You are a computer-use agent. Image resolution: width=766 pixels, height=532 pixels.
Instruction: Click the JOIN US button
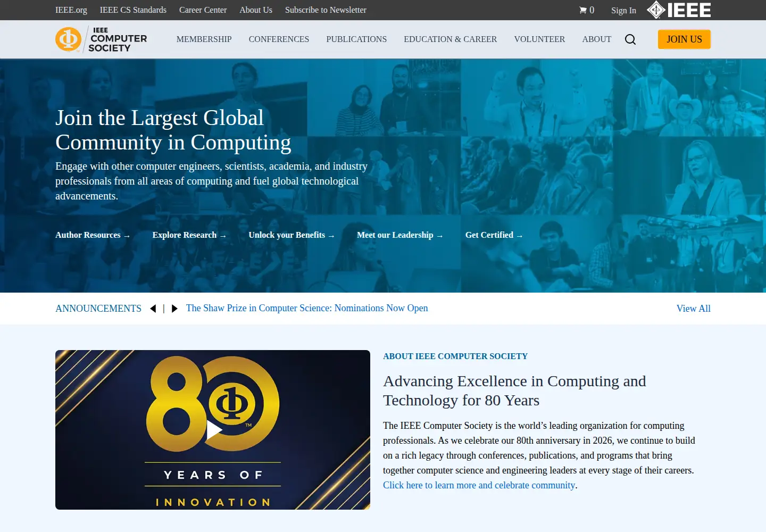pos(684,39)
